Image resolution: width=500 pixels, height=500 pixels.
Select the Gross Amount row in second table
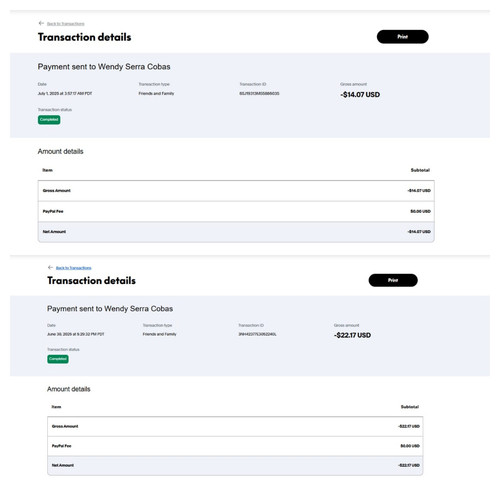click(x=235, y=426)
